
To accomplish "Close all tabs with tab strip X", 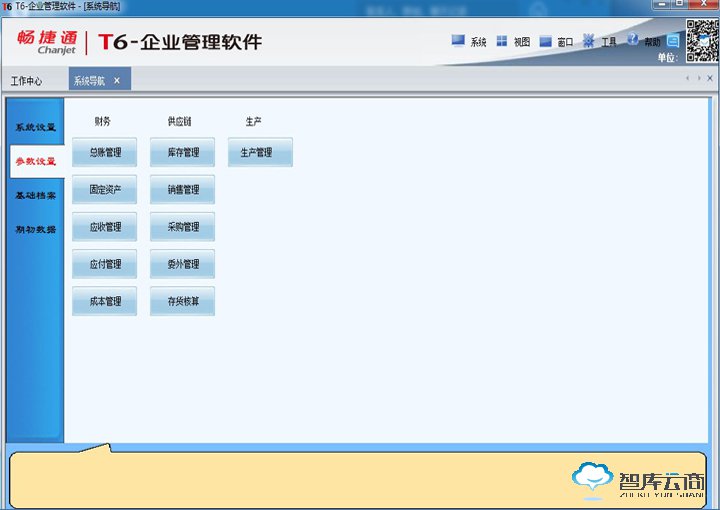I will [x=710, y=78].
